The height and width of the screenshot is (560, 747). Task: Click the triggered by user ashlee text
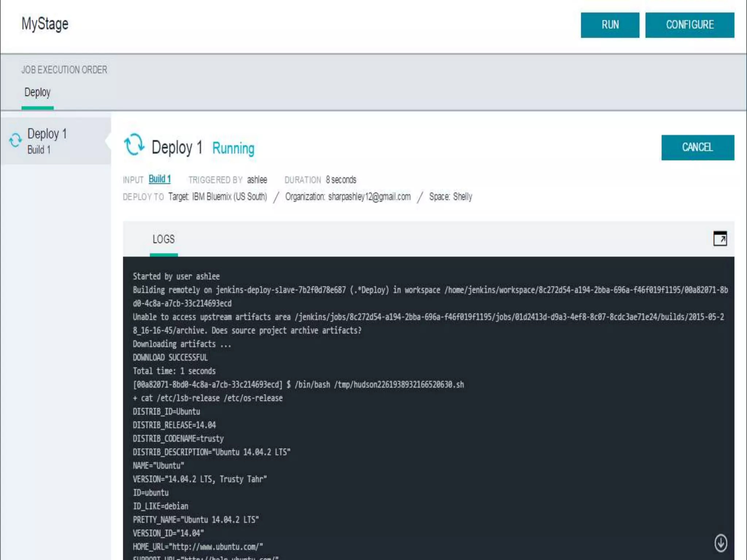pos(257,180)
